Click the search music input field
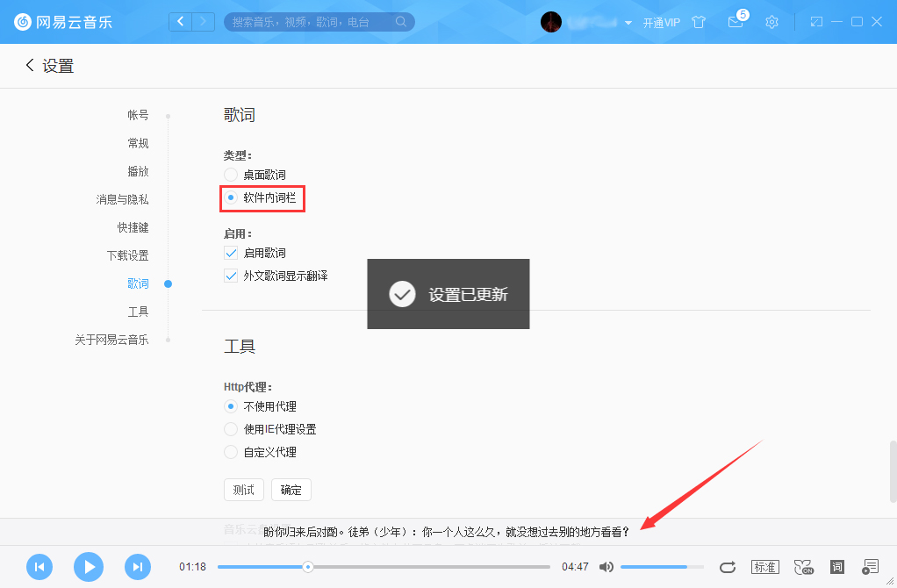The height and width of the screenshot is (588, 897). click(x=316, y=21)
